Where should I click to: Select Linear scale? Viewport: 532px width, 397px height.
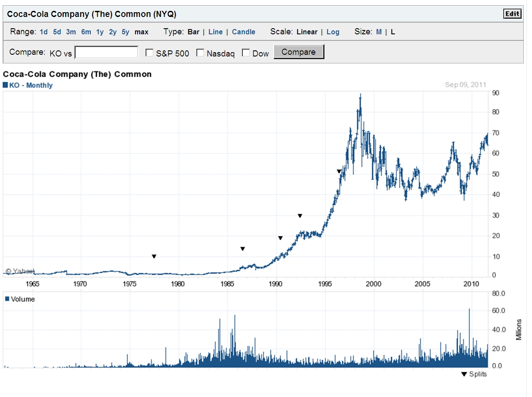307,32
